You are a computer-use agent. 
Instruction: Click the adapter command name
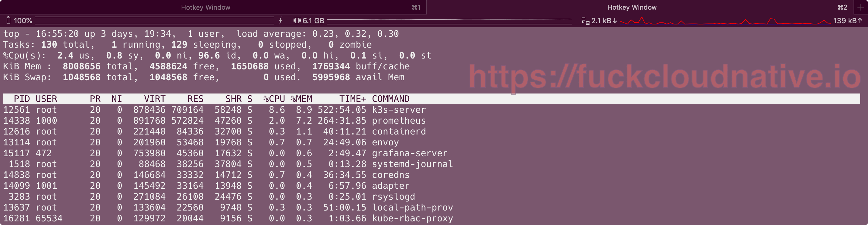[x=391, y=185]
